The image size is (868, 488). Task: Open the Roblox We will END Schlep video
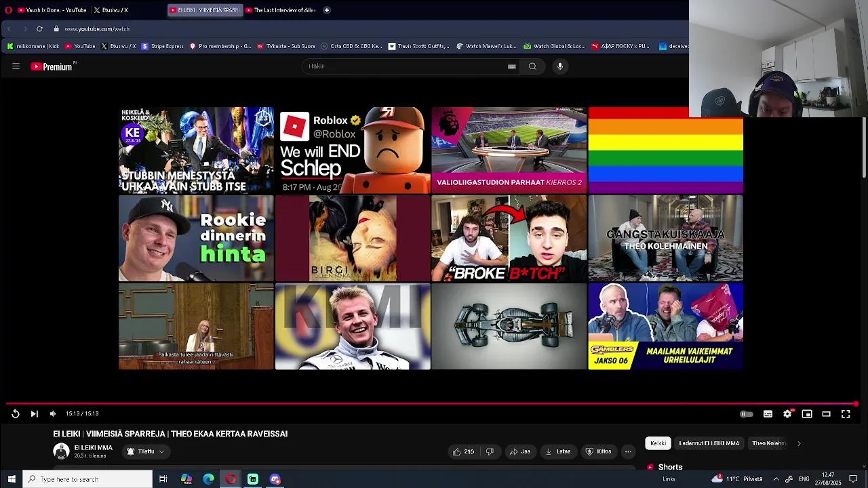click(353, 150)
